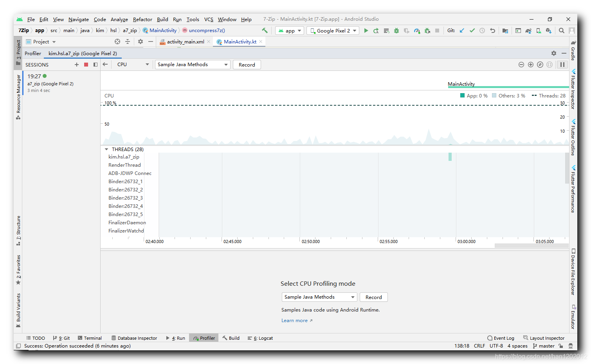Collapse the THREADS (28) section
Image resolution: width=591 pixels, height=364 pixels.
pyautogui.click(x=106, y=149)
